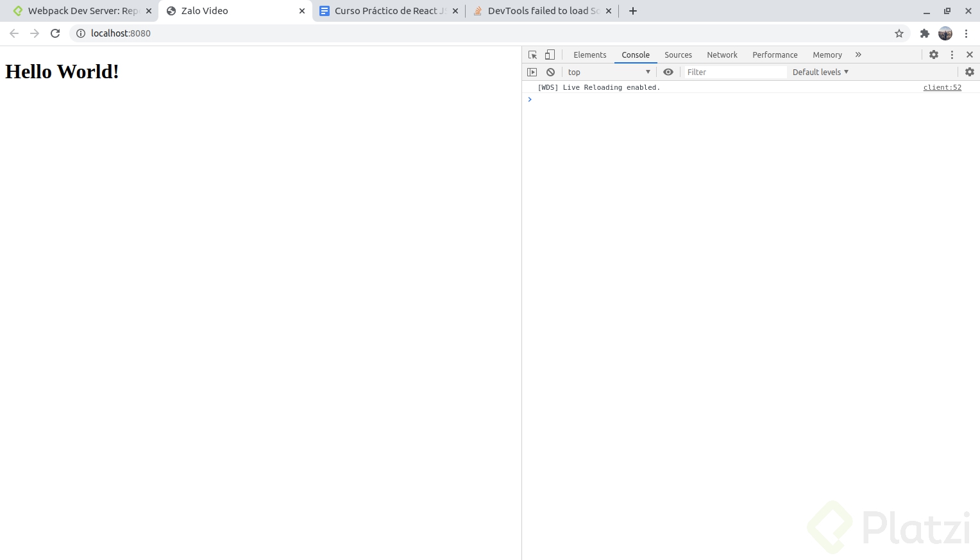Viewport: 980px width, 560px height.
Task: Open the Chrome profile avatar
Action: (945, 33)
